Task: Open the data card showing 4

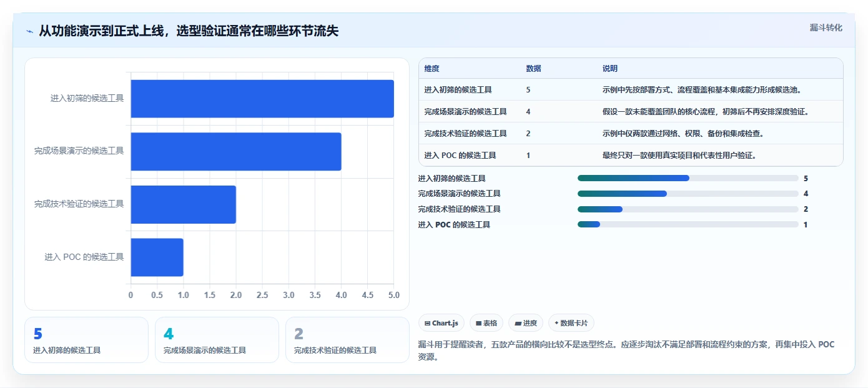Action: click(x=217, y=340)
